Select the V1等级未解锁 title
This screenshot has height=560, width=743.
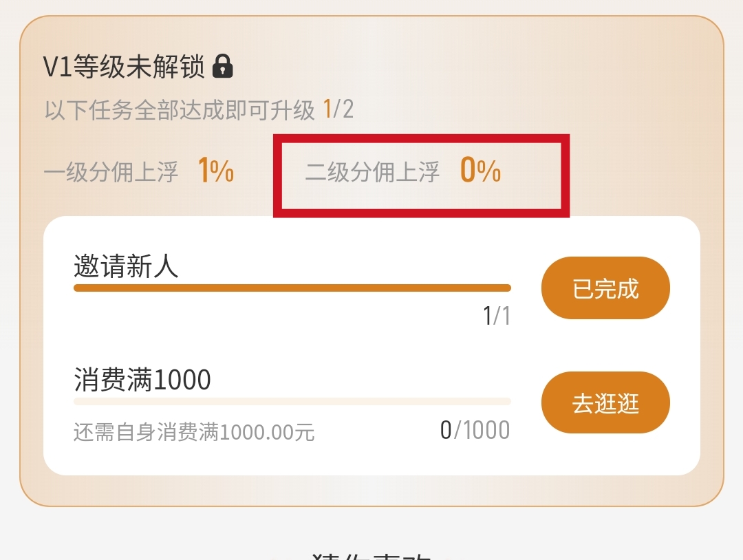[124, 66]
